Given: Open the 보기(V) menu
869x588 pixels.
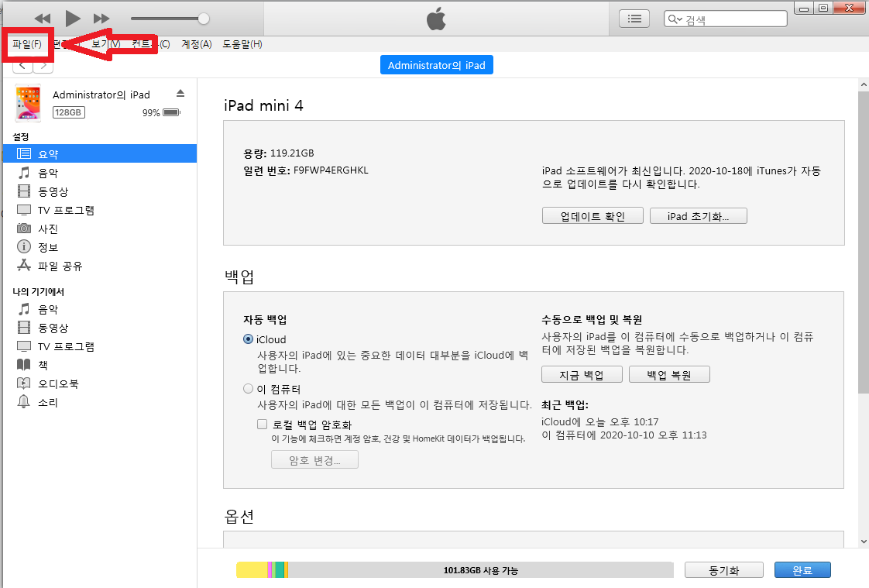Looking at the screenshot, I should 106,44.
